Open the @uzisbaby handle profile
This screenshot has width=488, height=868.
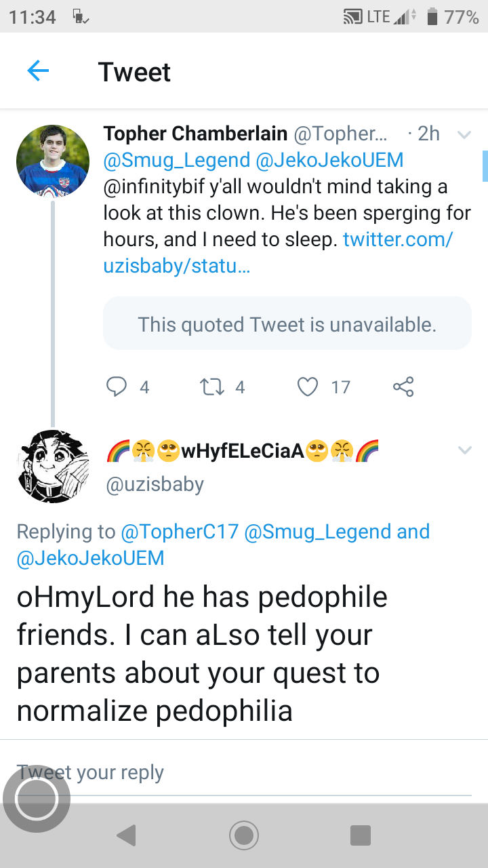(x=155, y=484)
